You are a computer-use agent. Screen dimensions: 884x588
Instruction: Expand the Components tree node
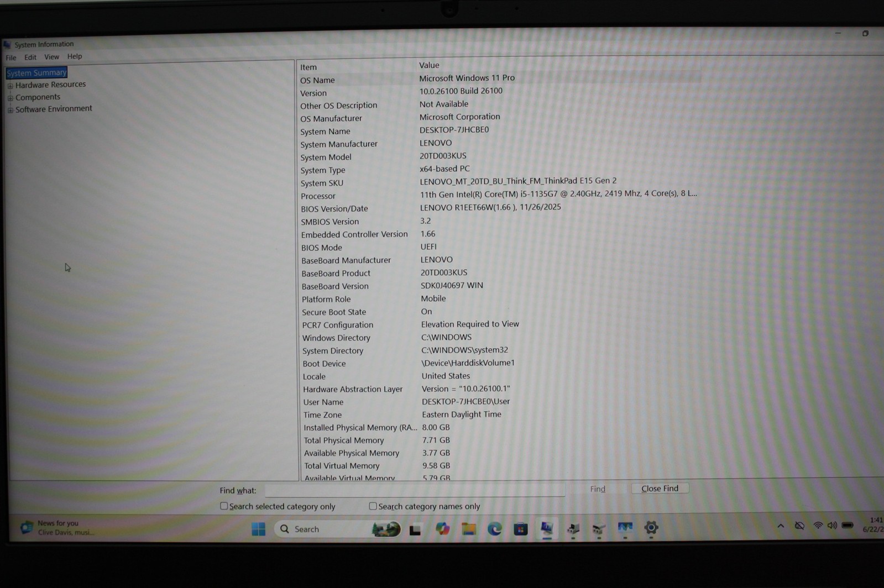point(10,98)
